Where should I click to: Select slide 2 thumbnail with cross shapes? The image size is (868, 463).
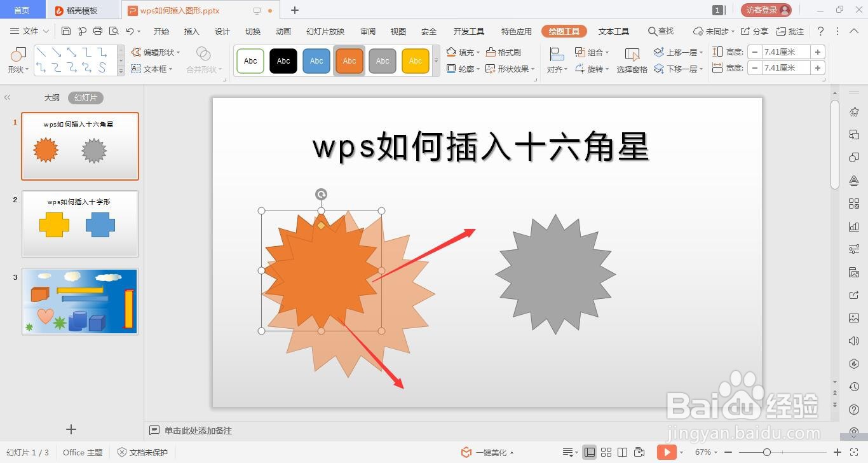click(80, 224)
